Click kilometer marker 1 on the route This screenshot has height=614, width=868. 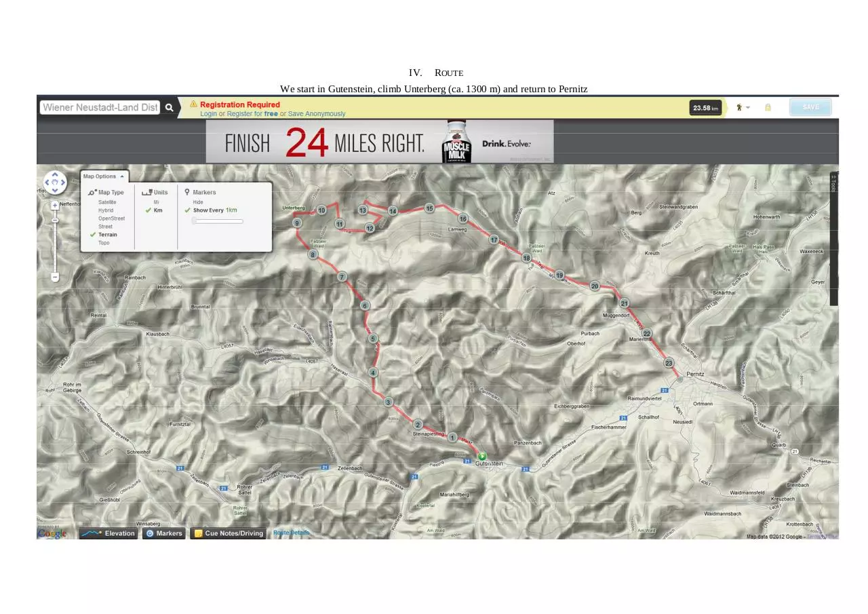coord(452,438)
